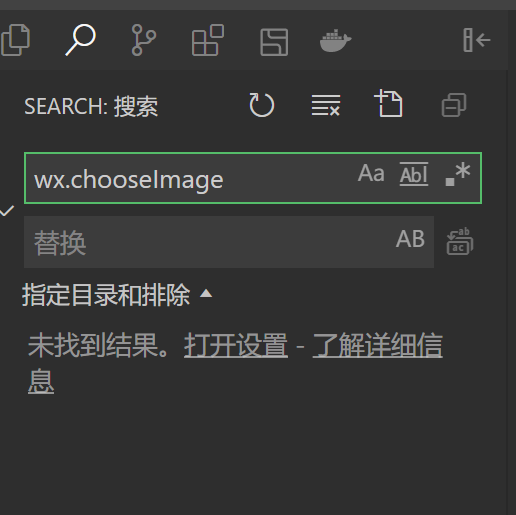
Task: Collapse all search results icon
Action: [x=454, y=105]
